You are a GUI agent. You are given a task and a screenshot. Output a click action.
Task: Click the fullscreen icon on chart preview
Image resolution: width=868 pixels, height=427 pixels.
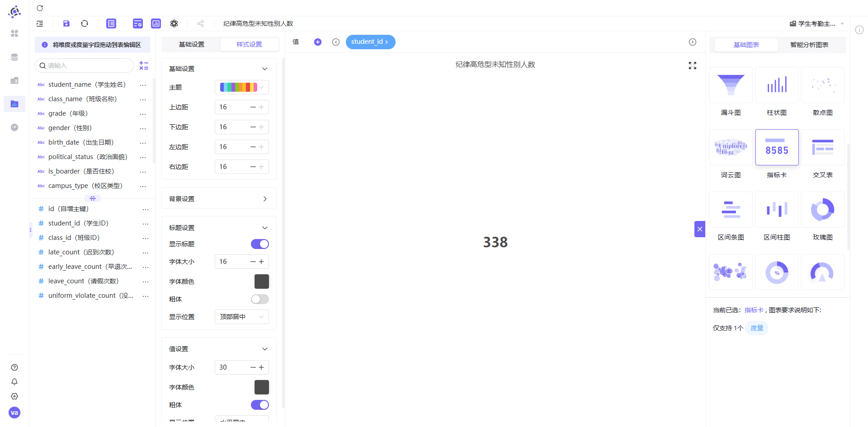pyautogui.click(x=692, y=66)
